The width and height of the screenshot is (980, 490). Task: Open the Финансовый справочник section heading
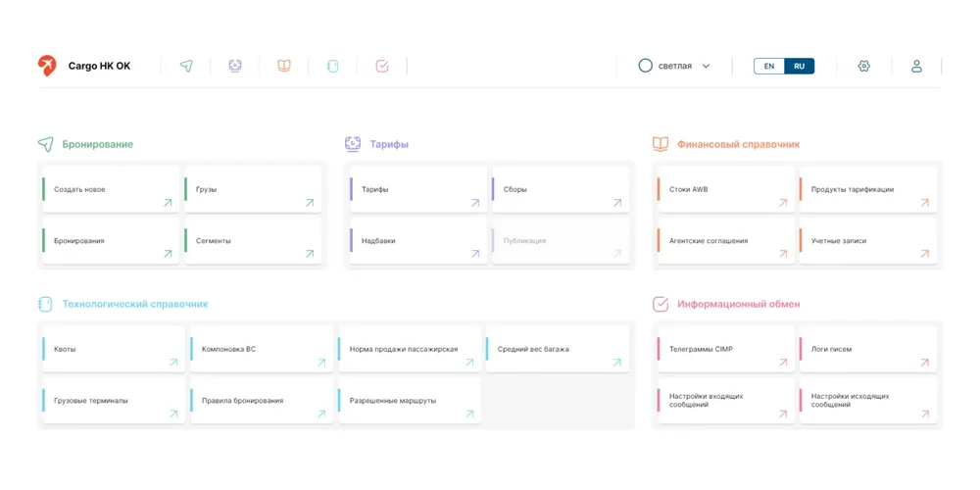(737, 144)
